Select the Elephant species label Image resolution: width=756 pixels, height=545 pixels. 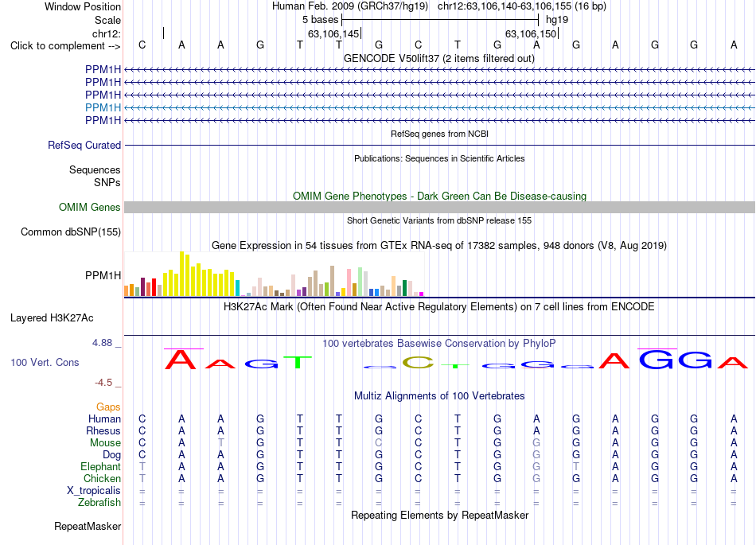coord(101,466)
